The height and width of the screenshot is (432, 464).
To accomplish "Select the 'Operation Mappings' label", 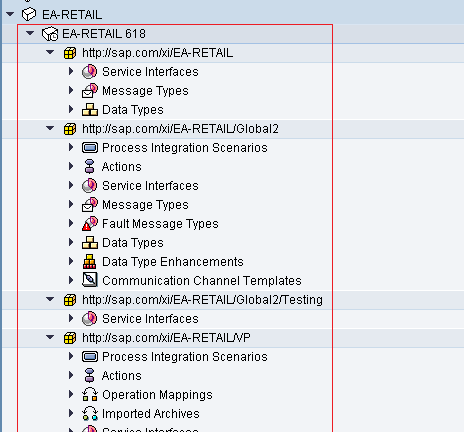I will [x=157, y=395].
